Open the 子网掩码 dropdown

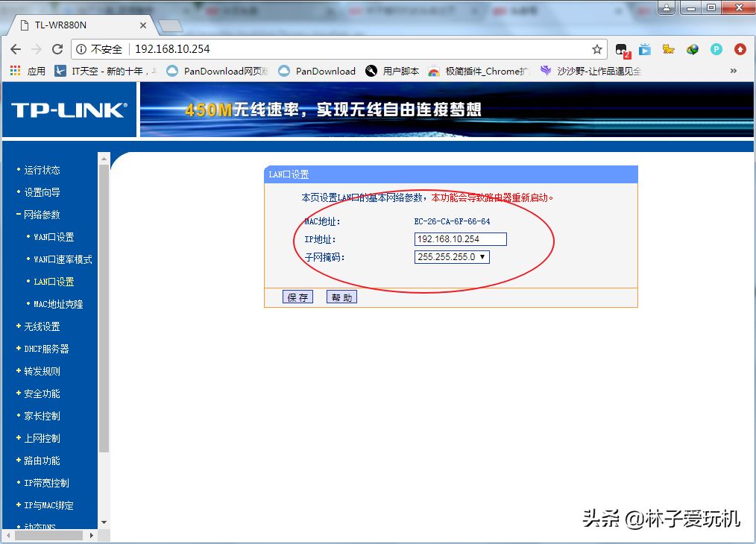point(452,257)
